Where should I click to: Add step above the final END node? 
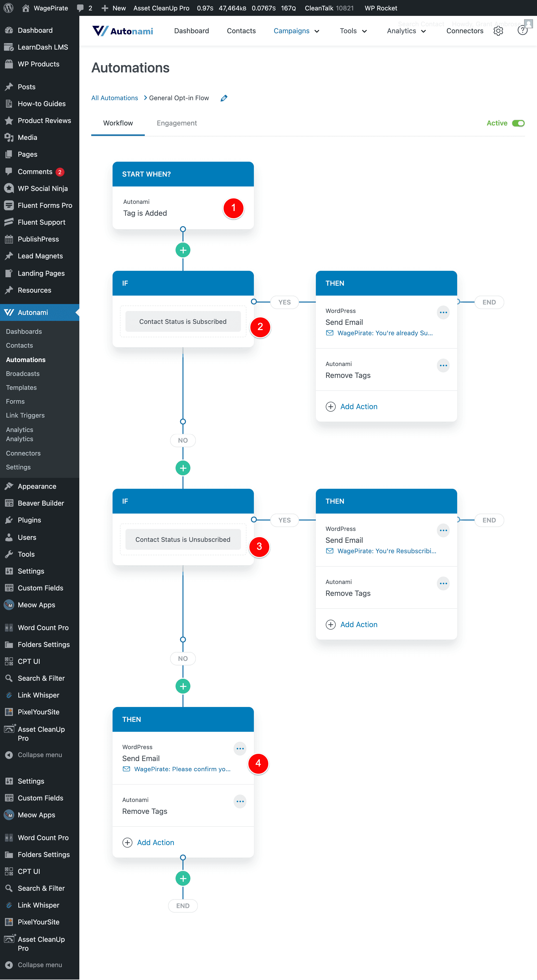click(183, 878)
